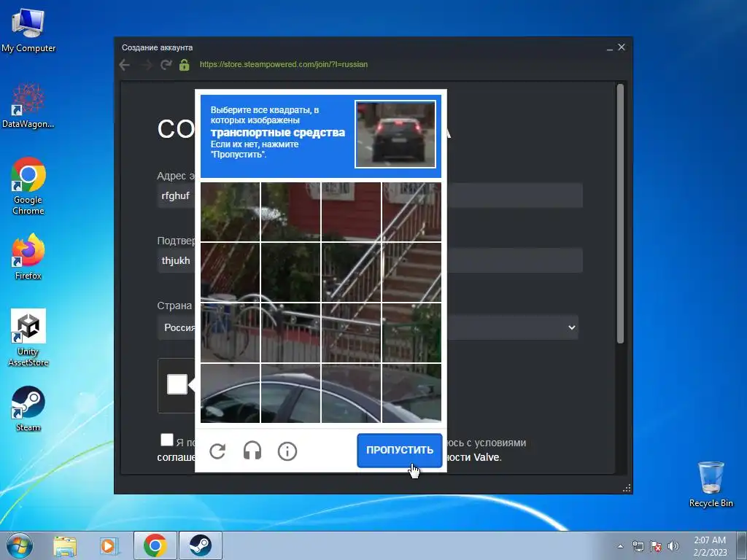Focus the confirm email field containing thjukh
The image size is (747, 560).
[x=370, y=260]
